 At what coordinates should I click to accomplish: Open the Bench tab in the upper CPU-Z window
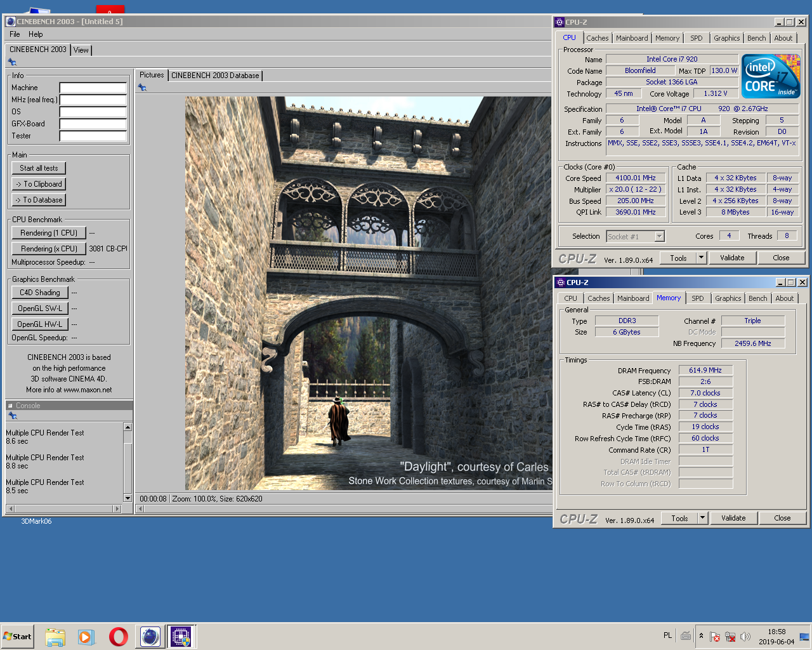pos(756,38)
